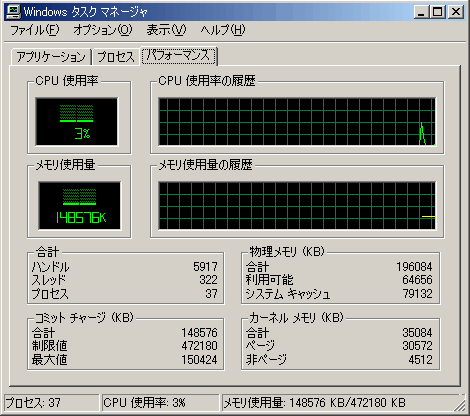Click the status bar プロセス: 37 entry
The width and height of the screenshot is (470, 416).
[52, 403]
